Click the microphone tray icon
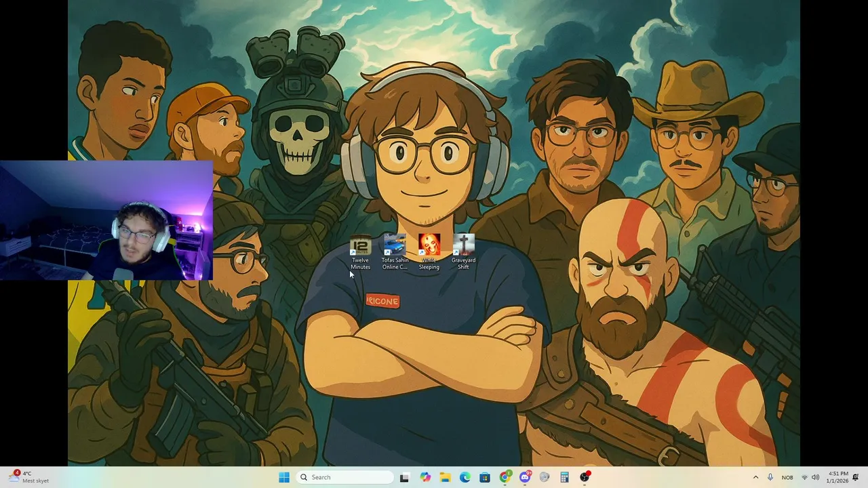 tap(770, 477)
